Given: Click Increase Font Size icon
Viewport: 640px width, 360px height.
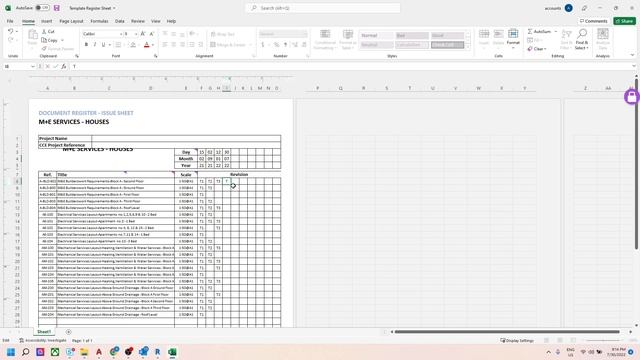Looking at the screenshot, I should point(143,34).
